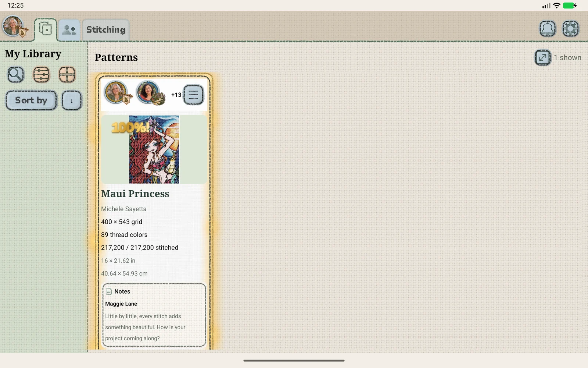This screenshot has height=368, width=588.
Task: Open the filter sliders icon
Action: pyautogui.click(x=41, y=75)
